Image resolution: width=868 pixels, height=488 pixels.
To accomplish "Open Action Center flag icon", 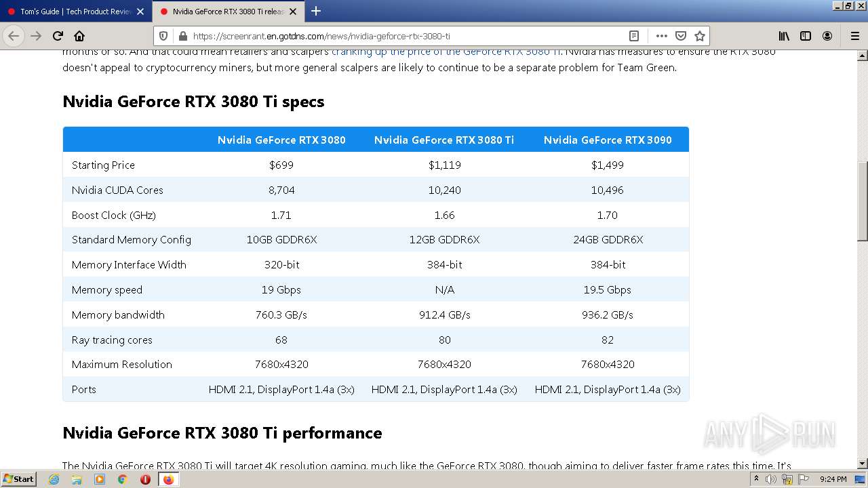I will click(x=804, y=479).
